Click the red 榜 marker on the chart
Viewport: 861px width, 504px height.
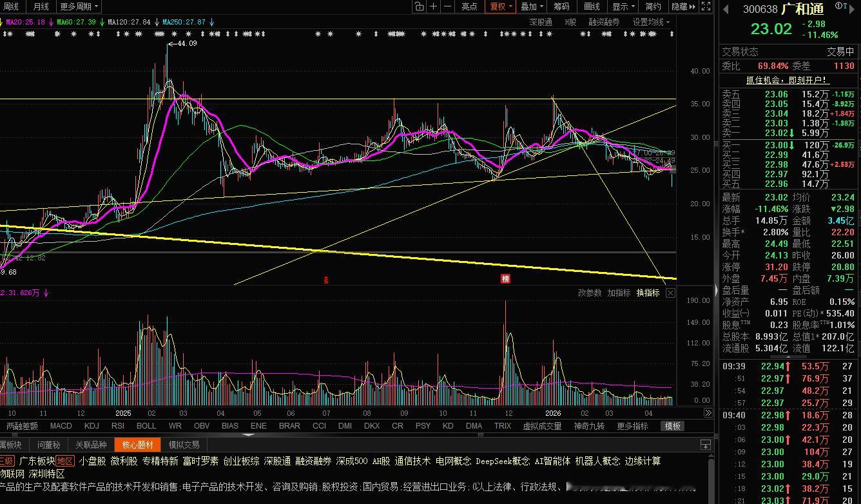tap(506, 279)
